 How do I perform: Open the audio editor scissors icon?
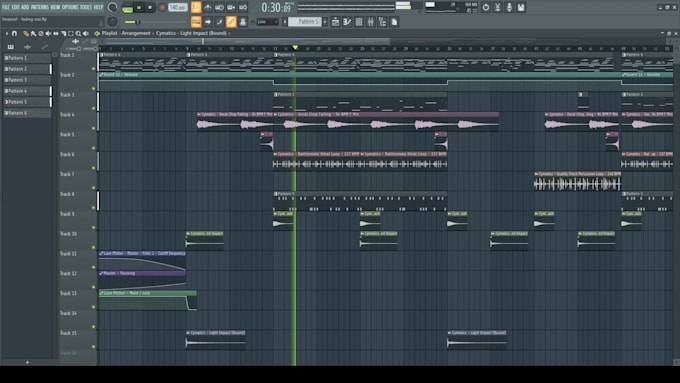(x=497, y=7)
